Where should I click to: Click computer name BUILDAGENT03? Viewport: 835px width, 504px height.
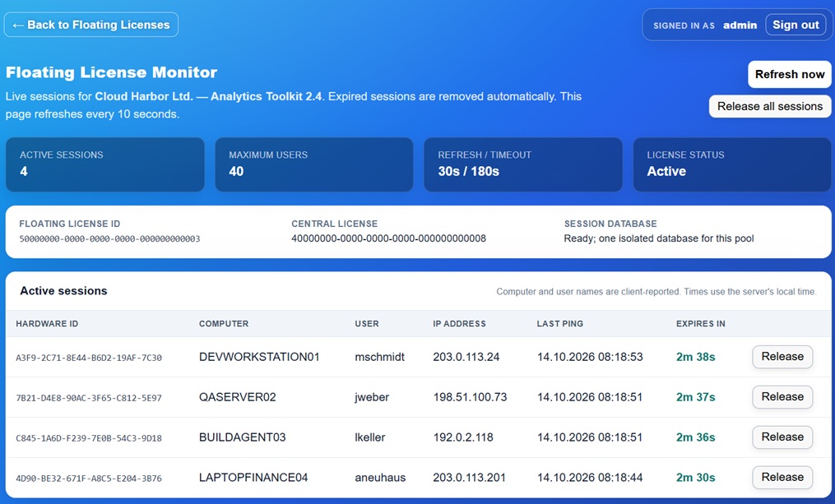pos(243,437)
